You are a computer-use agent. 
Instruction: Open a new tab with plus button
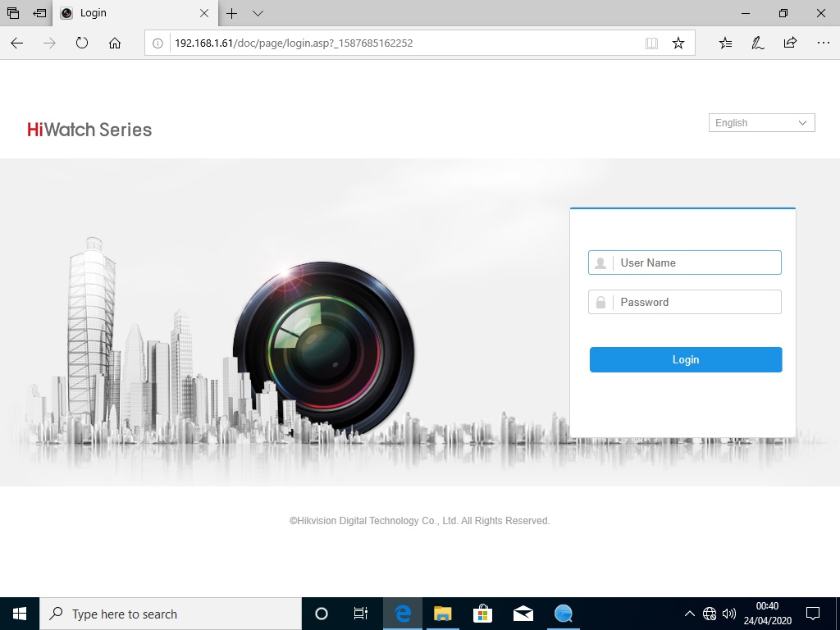(x=232, y=13)
